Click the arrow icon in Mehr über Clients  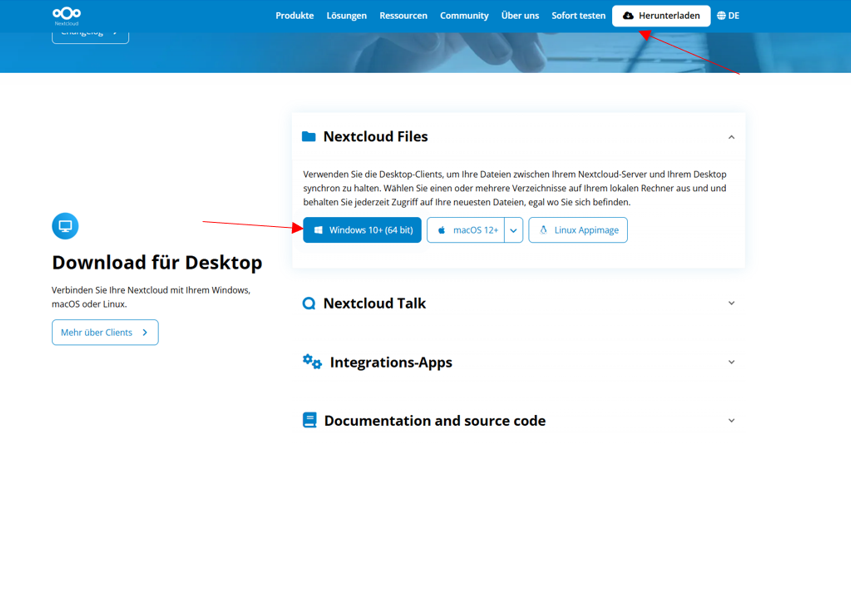pos(145,333)
